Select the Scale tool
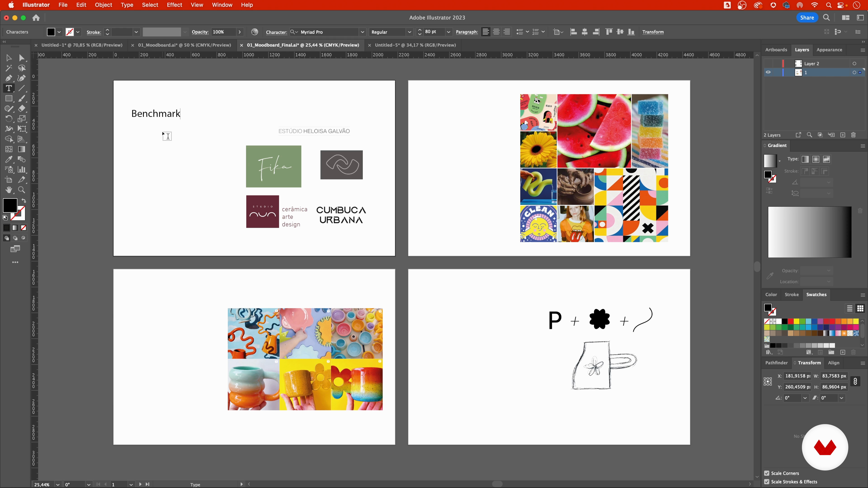The image size is (868, 488). pyautogui.click(x=21, y=119)
